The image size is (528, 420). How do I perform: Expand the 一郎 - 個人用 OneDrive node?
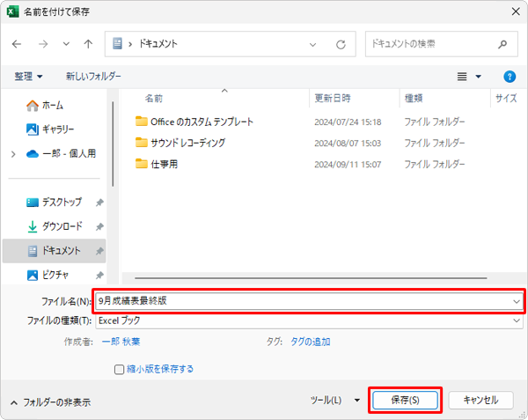pos(13,154)
